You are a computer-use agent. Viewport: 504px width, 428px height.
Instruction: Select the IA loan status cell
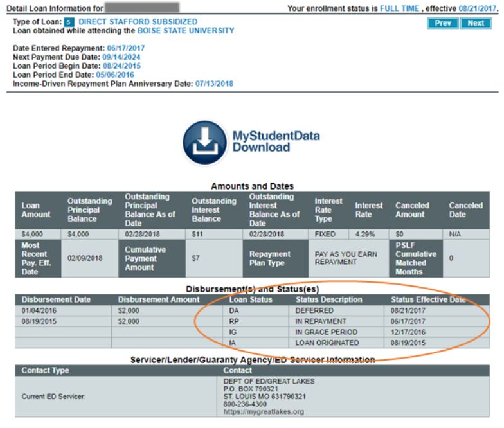click(256, 343)
